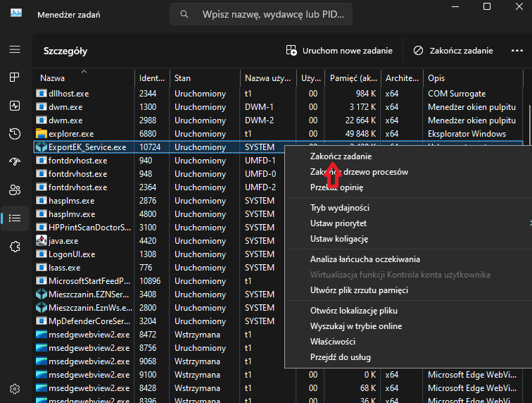
Task: Sort by the Pamięć column header
Action: [x=353, y=78]
